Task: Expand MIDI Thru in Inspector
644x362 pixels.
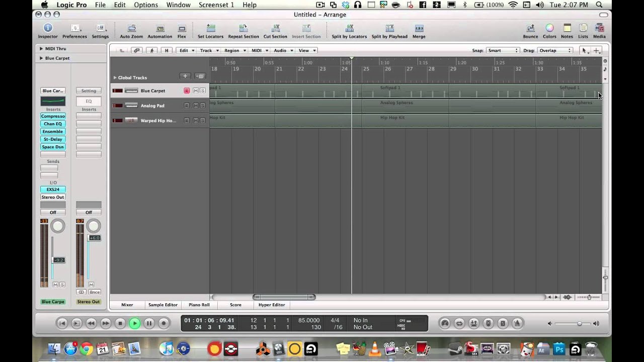Action: click(x=41, y=49)
